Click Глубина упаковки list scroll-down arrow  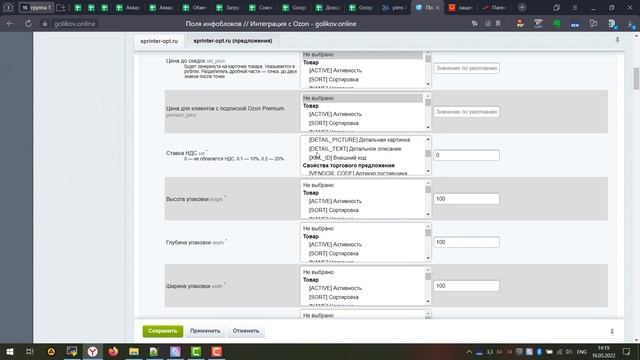click(x=428, y=258)
